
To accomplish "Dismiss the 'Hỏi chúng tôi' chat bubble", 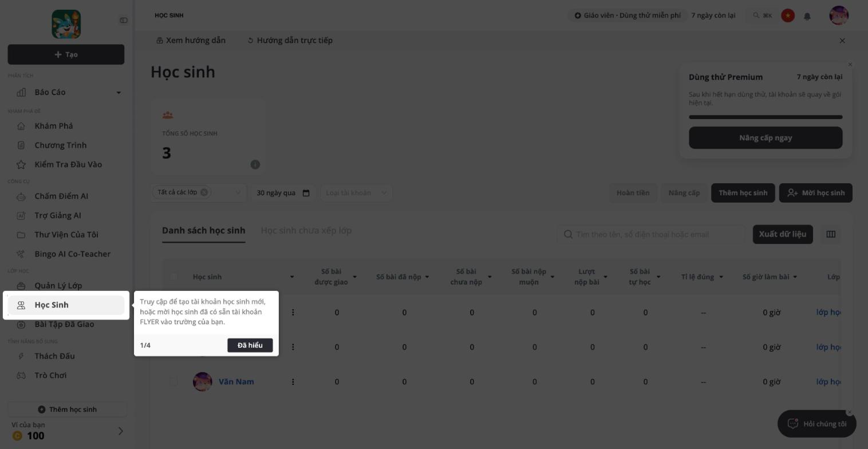I will point(850,412).
